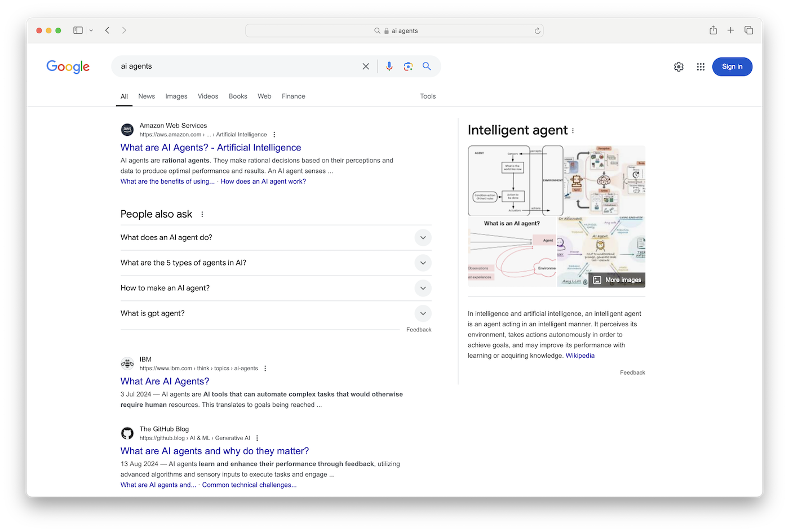Open the "What is an AI agent?" thumbnail
This screenshot has height=532, width=789.
[512, 252]
